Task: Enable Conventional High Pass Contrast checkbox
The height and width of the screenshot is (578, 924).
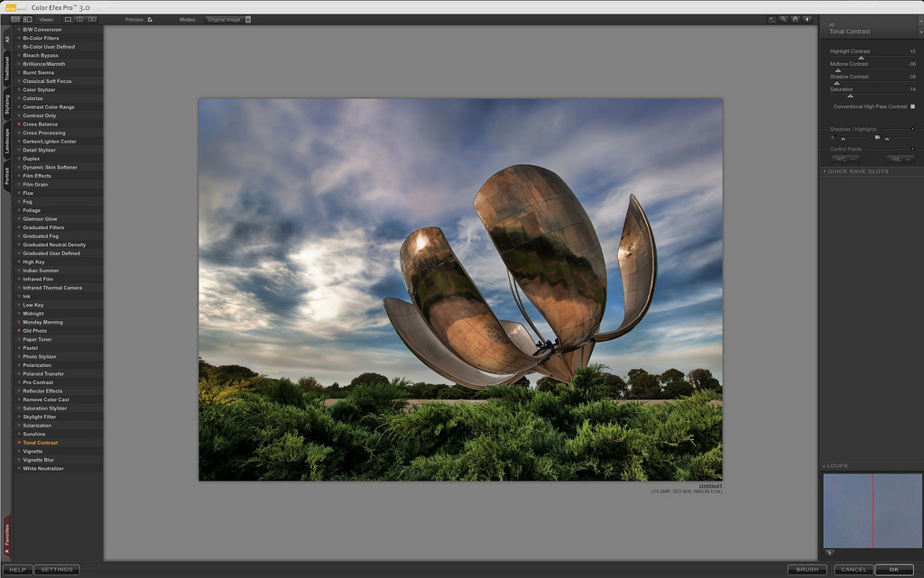Action: pos(912,106)
